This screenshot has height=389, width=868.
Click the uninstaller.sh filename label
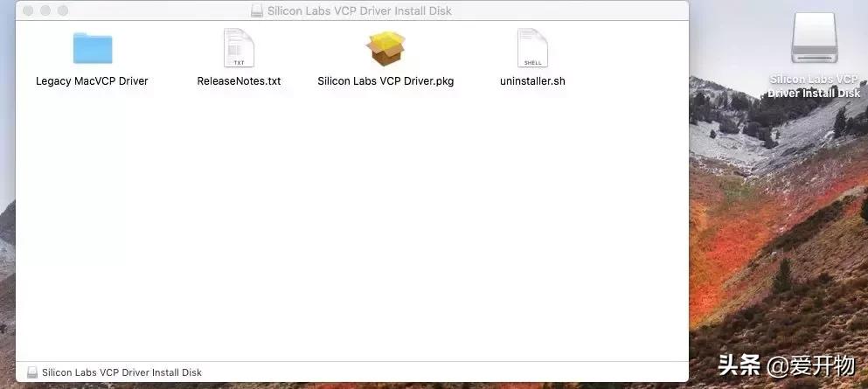tap(532, 81)
